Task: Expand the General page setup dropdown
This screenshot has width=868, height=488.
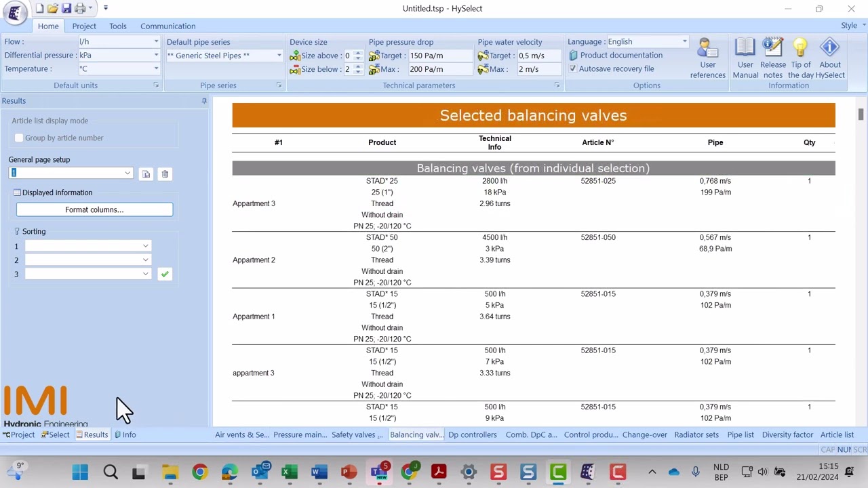Action: tap(127, 174)
